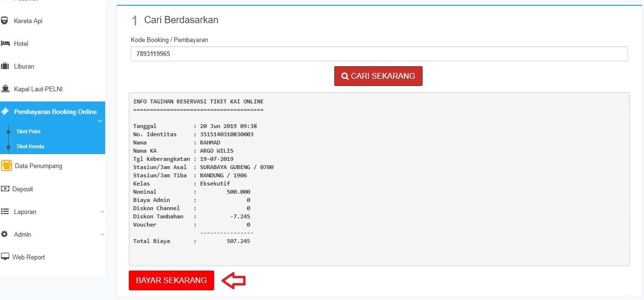Expand the Laporan submenu chevron

coord(102,212)
